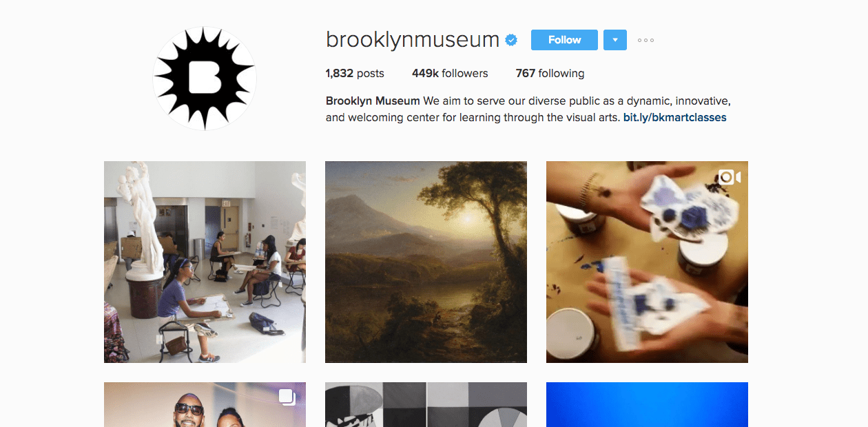868x427 pixels.
Task: Click the multiple-photos carousel icon
Action: (x=287, y=397)
